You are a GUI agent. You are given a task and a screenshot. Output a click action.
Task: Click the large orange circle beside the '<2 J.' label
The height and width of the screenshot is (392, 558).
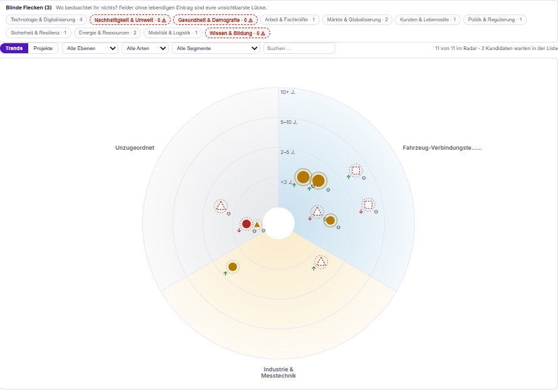[303, 177]
